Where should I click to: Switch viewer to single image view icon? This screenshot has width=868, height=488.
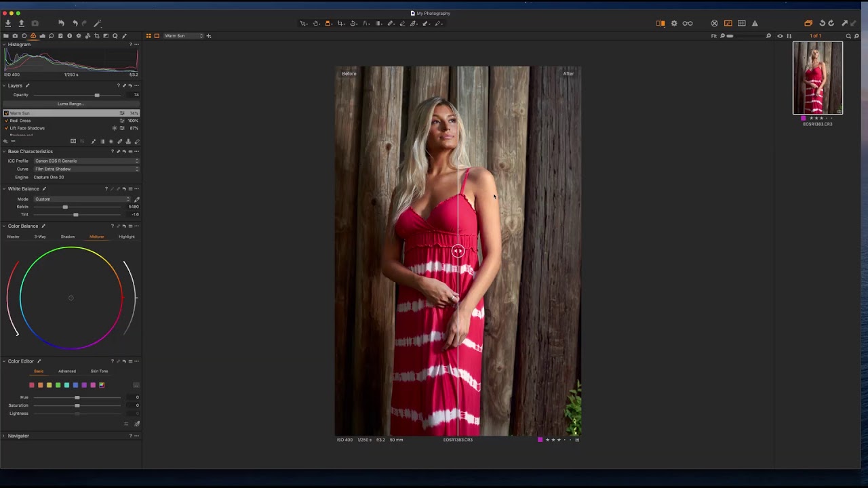[157, 36]
